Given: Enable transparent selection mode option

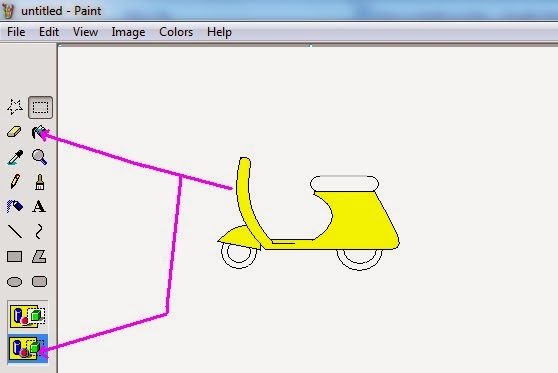Looking at the screenshot, I should pyautogui.click(x=28, y=348).
